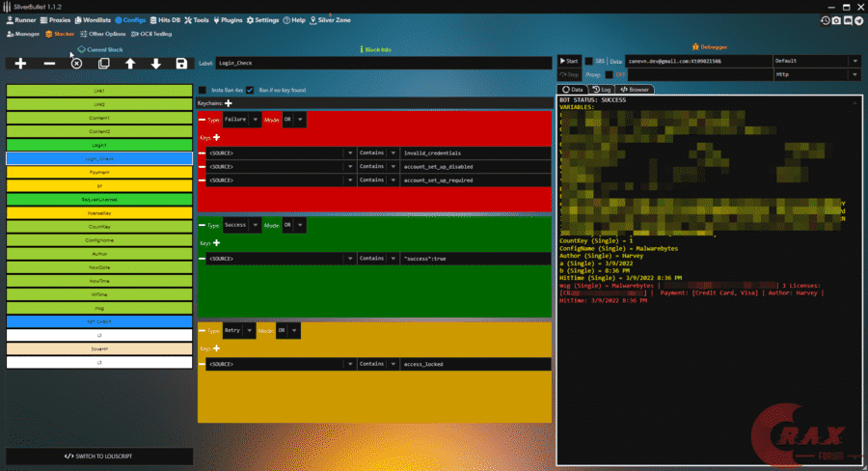Image resolution: width=868 pixels, height=471 pixels.
Task: Move the selected block up with arrow icon
Action: tap(130, 64)
